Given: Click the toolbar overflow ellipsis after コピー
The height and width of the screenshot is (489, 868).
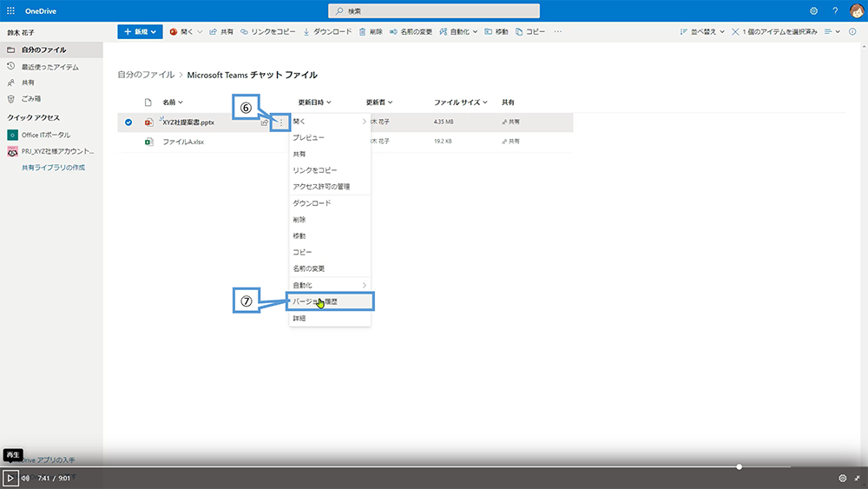Looking at the screenshot, I should (557, 31).
